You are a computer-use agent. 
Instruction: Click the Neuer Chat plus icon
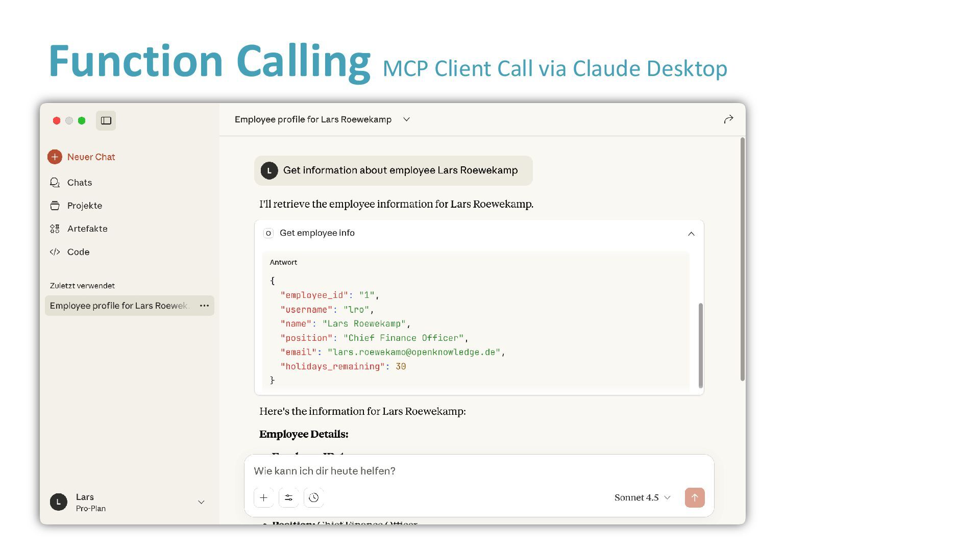55,157
